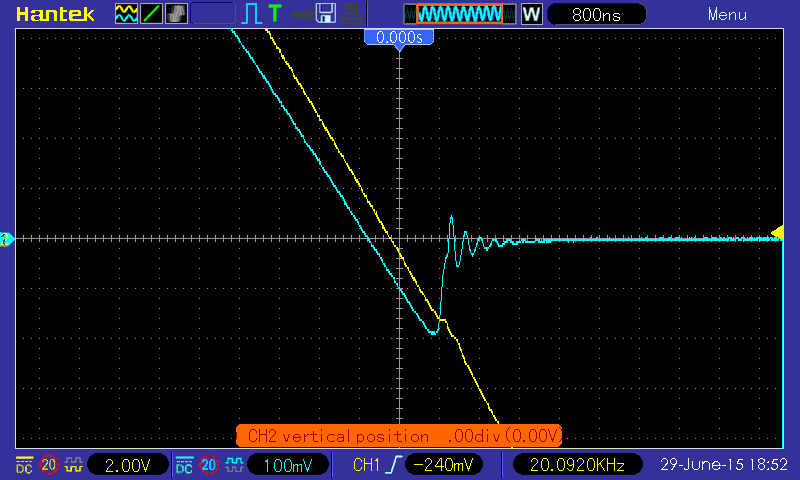Click the cyan pulse waveform icon
The height and width of the screenshot is (480, 800).
pyautogui.click(x=251, y=14)
